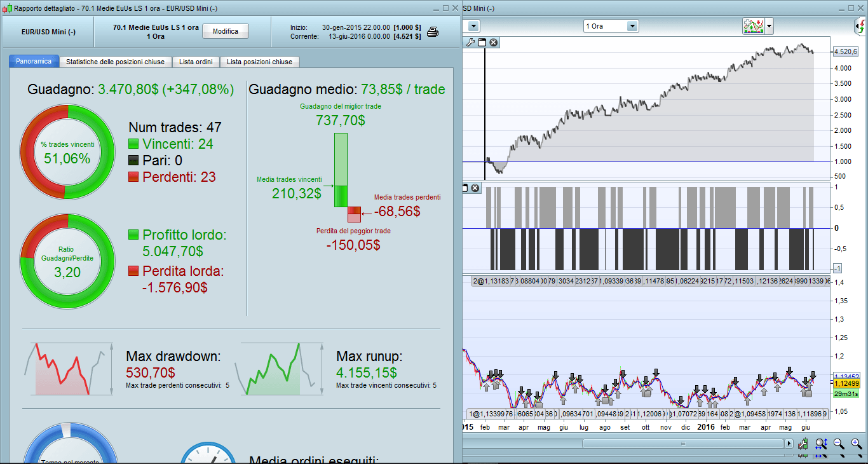Click the @1,09458 order label

coord(751,414)
